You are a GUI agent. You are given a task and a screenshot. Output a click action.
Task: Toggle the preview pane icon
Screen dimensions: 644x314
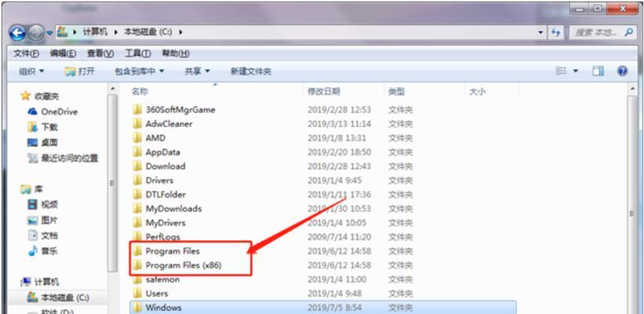click(x=598, y=71)
